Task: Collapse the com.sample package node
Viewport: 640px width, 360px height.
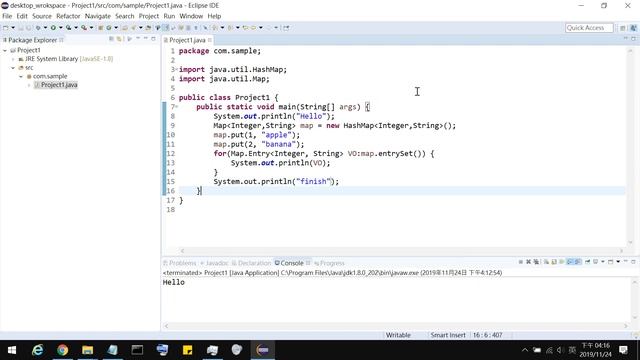Action: pyautogui.click(x=21, y=76)
